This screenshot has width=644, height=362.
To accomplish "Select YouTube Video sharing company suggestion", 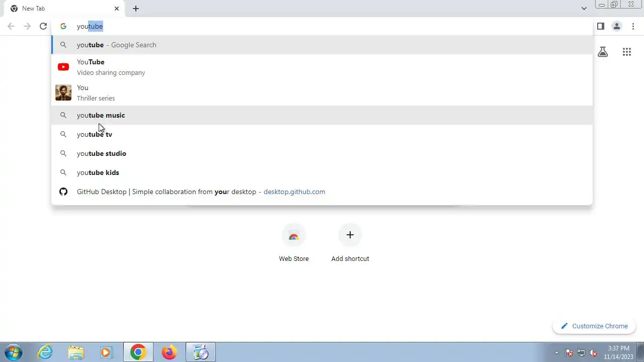I will click(x=322, y=67).
